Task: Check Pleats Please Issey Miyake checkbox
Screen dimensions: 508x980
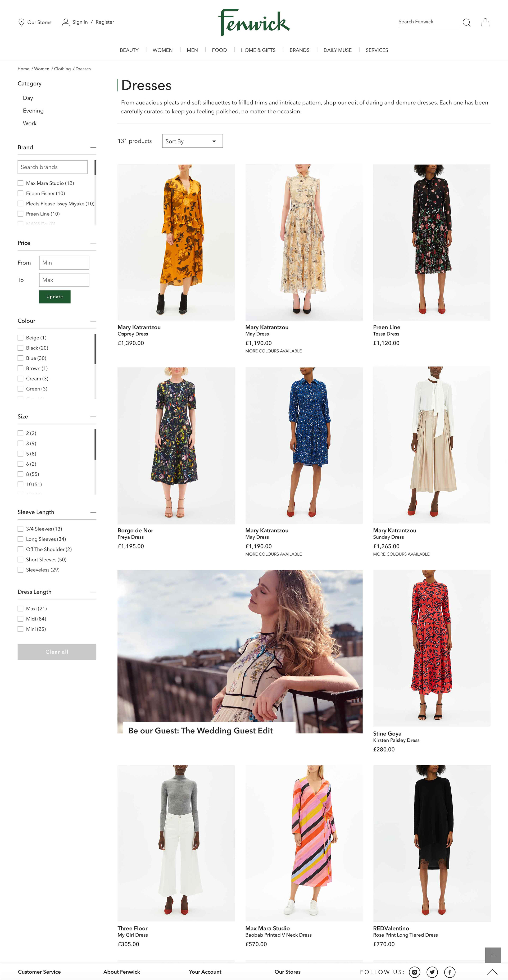Action: click(x=21, y=203)
